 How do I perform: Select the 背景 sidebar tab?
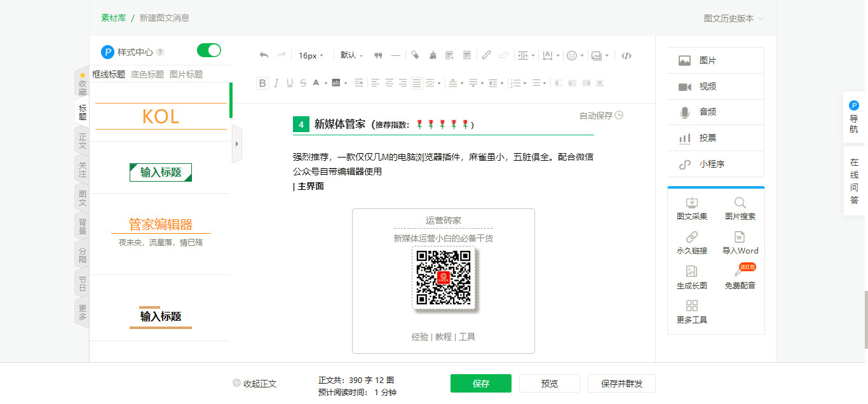click(x=81, y=227)
